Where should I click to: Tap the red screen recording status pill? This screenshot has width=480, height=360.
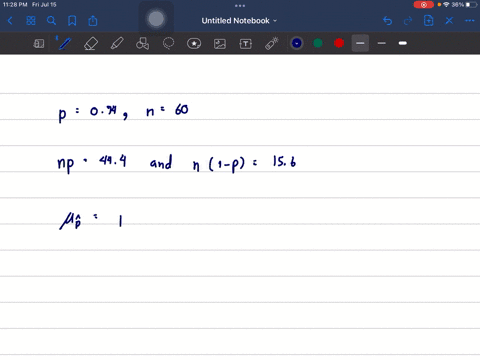tap(424, 5)
